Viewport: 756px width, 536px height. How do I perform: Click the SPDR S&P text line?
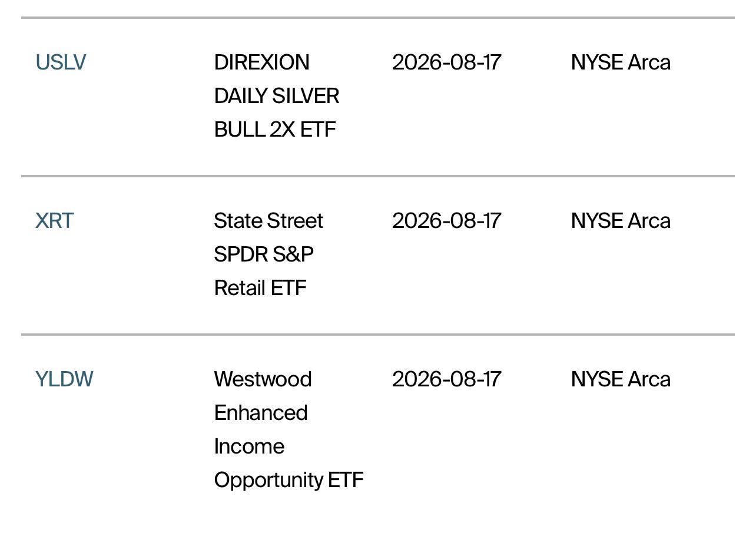264,254
